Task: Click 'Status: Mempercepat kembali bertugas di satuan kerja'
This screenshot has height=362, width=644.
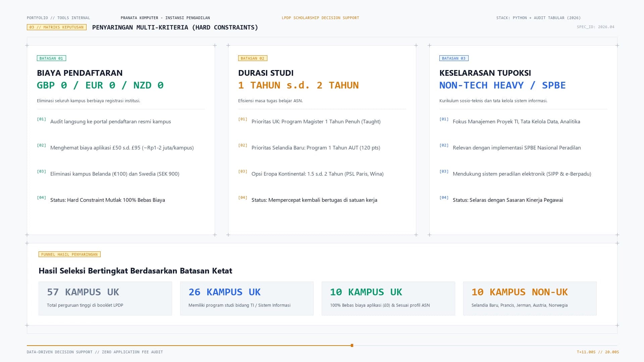Action: tap(314, 200)
